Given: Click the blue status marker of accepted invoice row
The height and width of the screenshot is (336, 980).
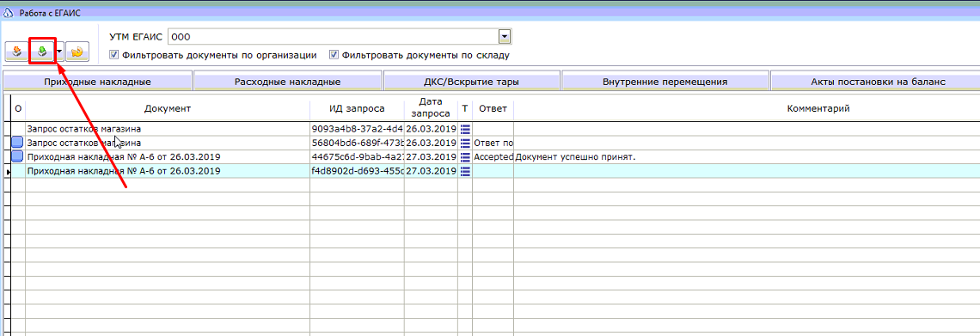Looking at the screenshot, I should pyautogui.click(x=17, y=156).
